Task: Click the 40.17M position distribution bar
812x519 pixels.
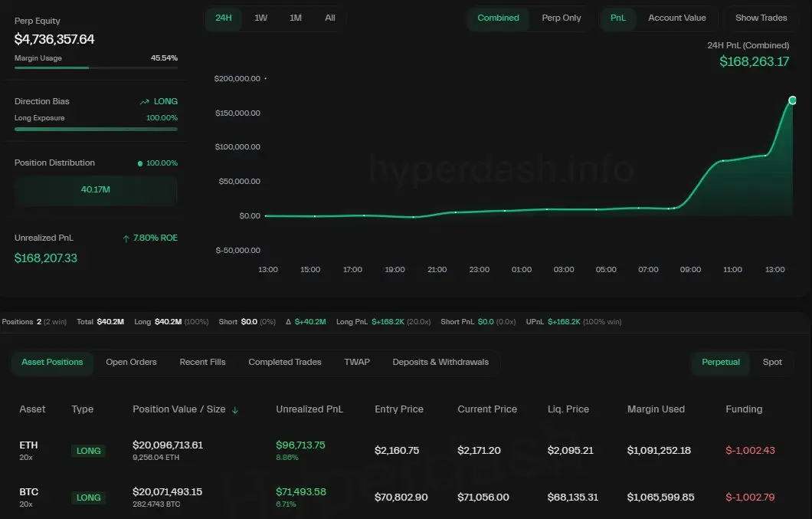Action: [96, 189]
